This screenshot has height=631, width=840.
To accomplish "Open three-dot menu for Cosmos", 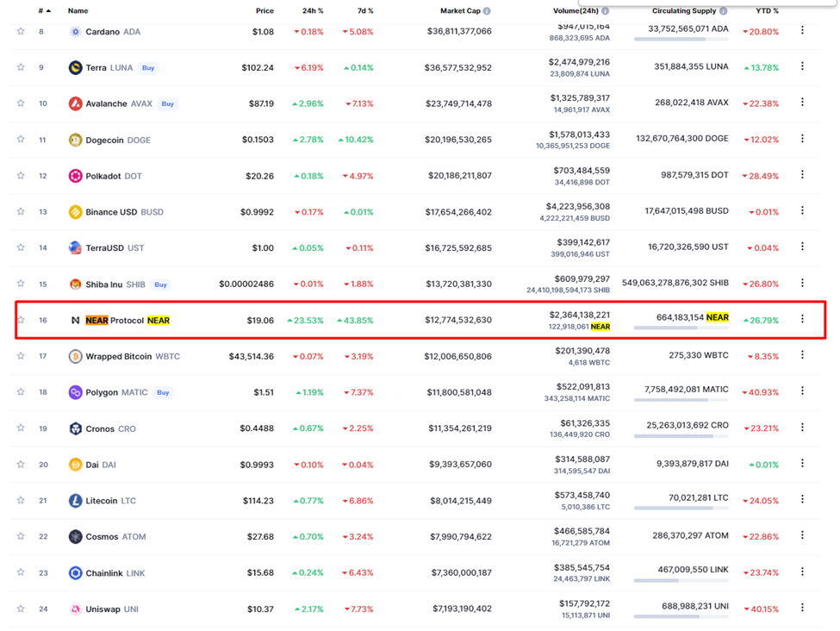I will coord(802,535).
